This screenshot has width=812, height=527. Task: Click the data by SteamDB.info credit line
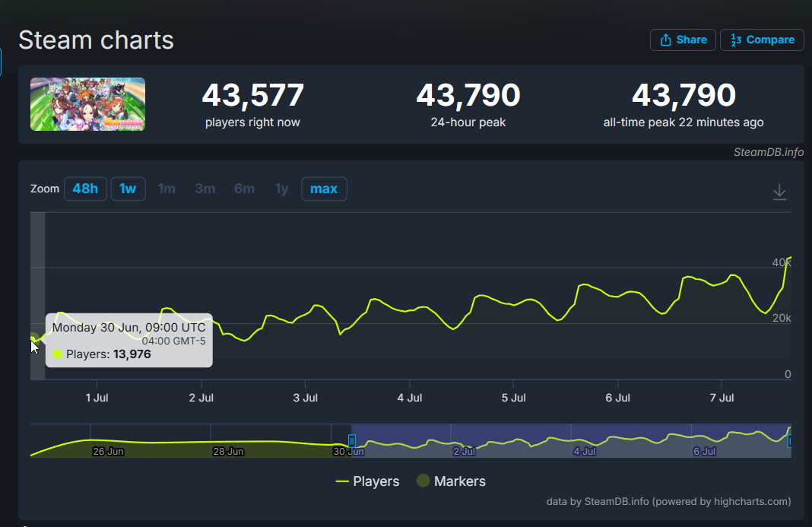click(x=668, y=501)
